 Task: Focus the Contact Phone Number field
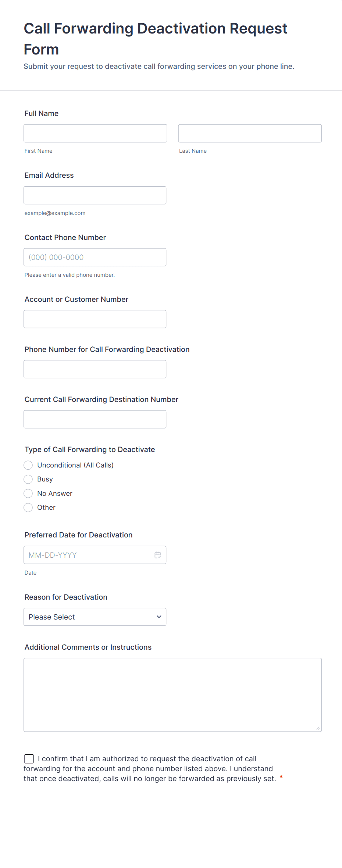(95, 257)
